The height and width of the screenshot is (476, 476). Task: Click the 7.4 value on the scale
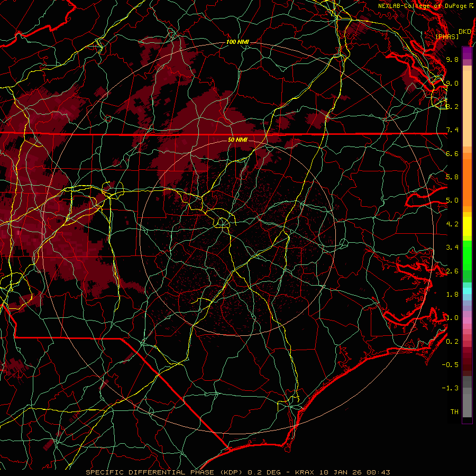coord(452,130)
